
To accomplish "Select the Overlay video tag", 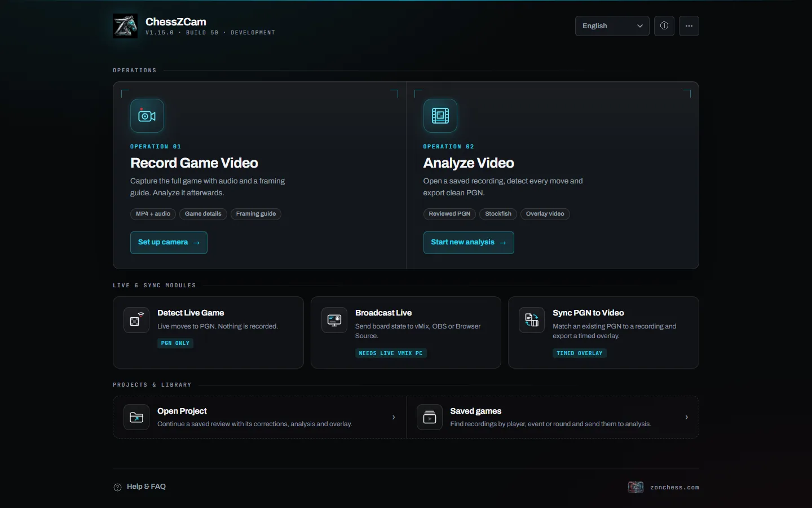I will click(545, 214).
